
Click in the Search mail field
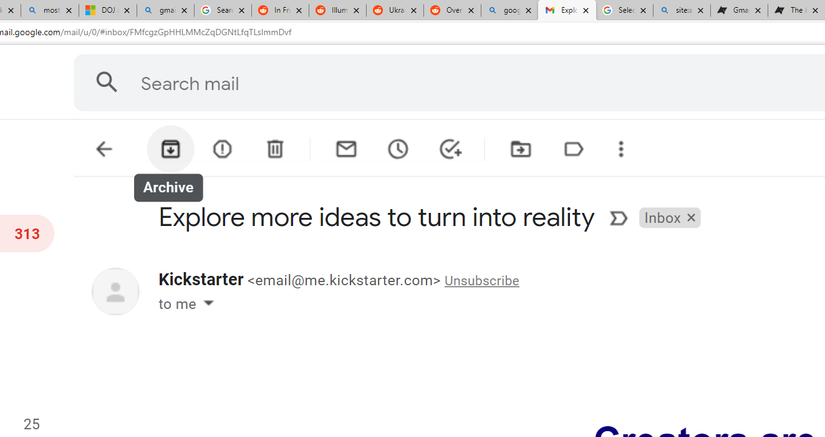coord(449,83)
